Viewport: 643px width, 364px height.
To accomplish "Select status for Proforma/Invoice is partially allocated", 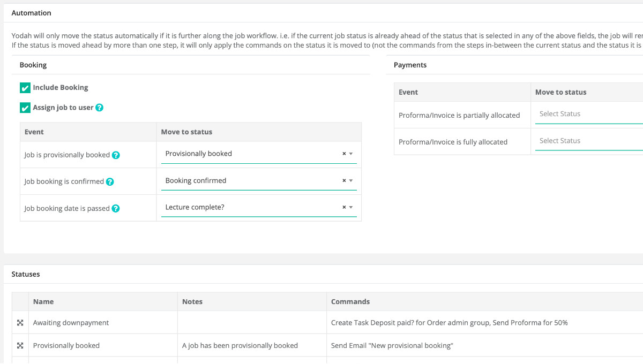I will (588, 114).
